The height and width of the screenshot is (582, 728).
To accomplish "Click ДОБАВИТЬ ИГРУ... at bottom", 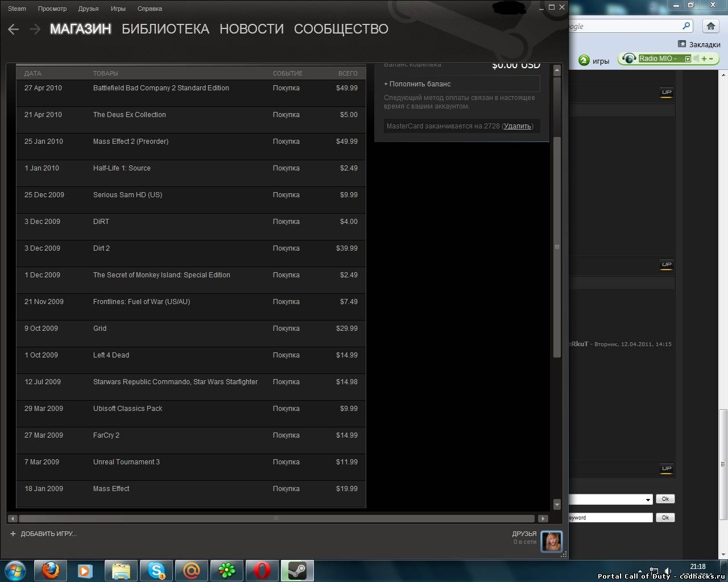I will pyautogui.click(x=48, y=534).
